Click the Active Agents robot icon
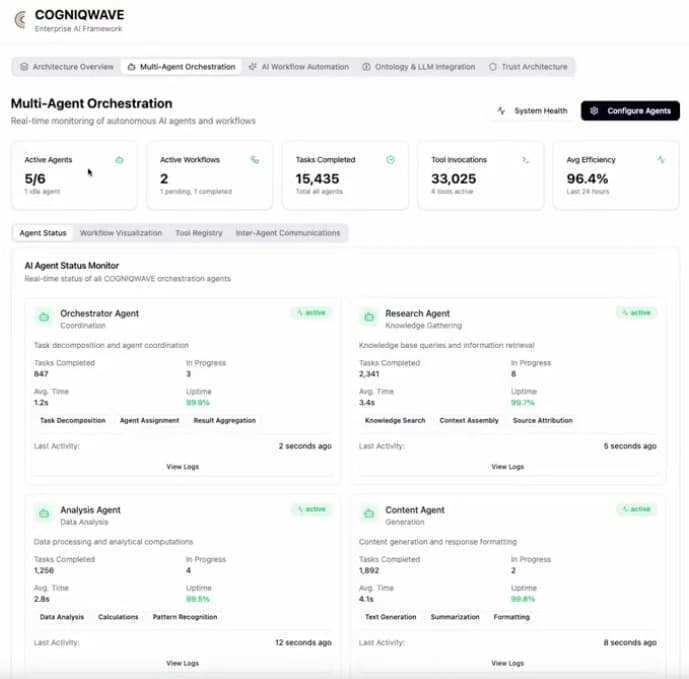Image resolution: width=689 pixels, height=679 pixels. (x=119, y=160)
